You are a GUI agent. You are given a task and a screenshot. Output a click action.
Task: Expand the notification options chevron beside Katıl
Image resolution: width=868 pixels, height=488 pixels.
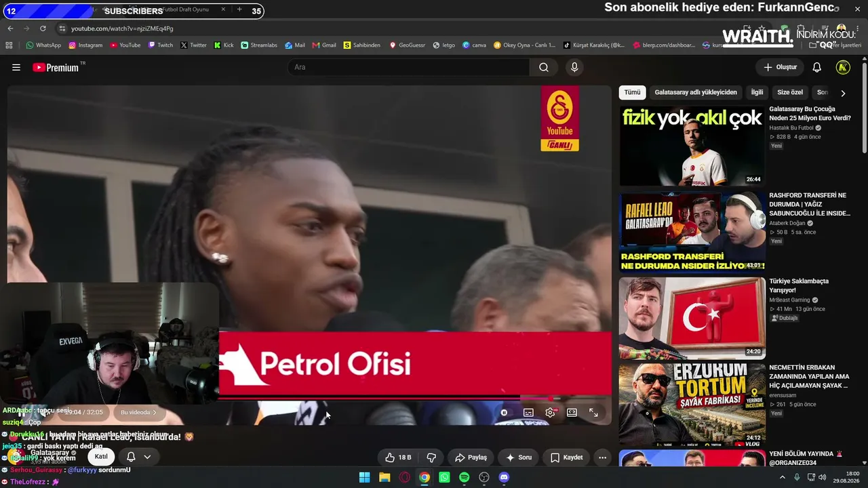(x=147, y=457)
